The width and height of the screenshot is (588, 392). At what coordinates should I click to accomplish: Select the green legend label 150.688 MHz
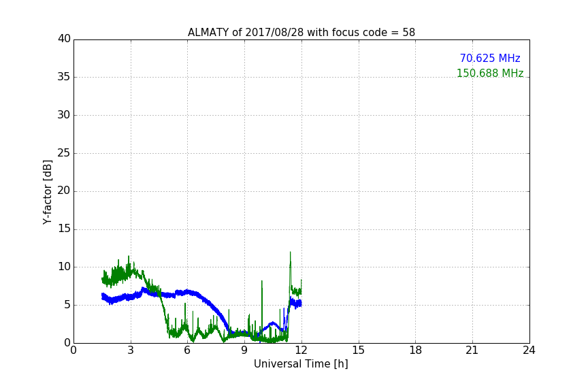pyautogui.click(x=490, y=73)
